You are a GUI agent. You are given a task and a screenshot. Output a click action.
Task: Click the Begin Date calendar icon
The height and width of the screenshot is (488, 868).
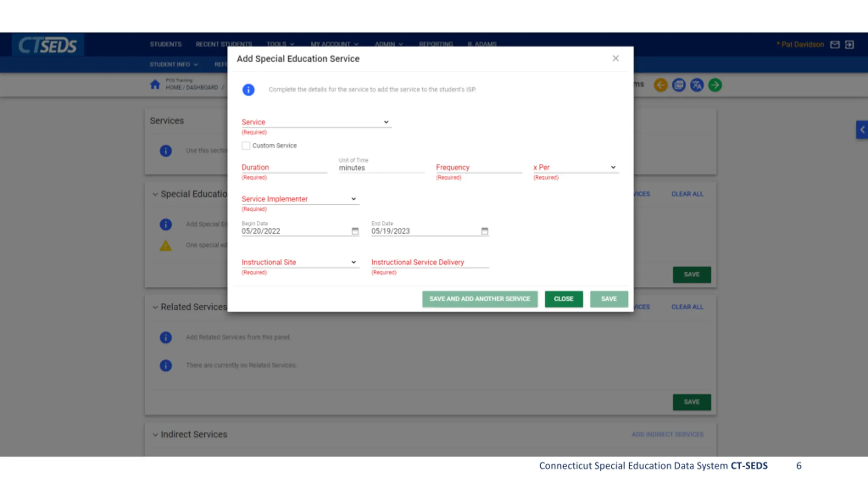355,231
